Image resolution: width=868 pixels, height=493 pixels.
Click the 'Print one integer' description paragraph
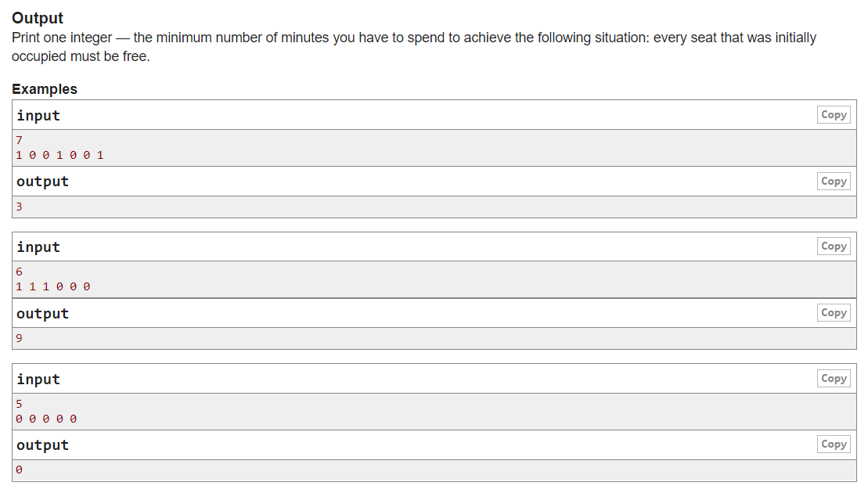tap(413, 47)
